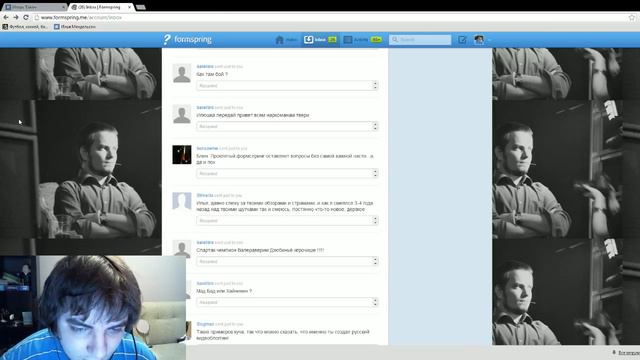Image resolution: width=640 pixels, height=360 pixels.
Task: Click sender name above 'Блин. Проклятый формспринг' question
Action: (207, 148)
